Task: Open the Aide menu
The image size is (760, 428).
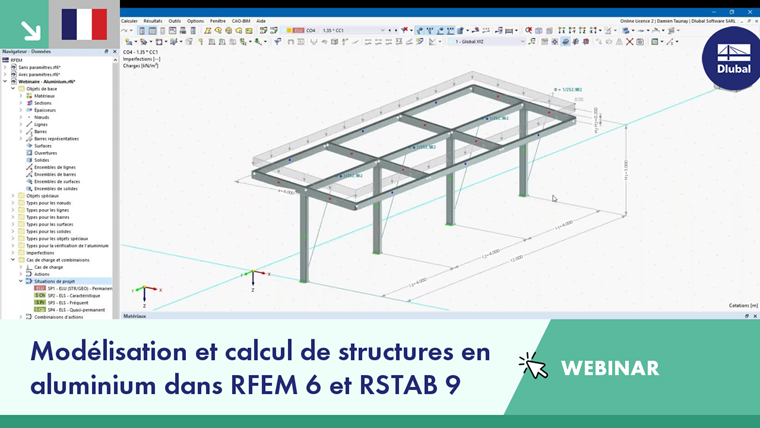Action: (261, 21)
